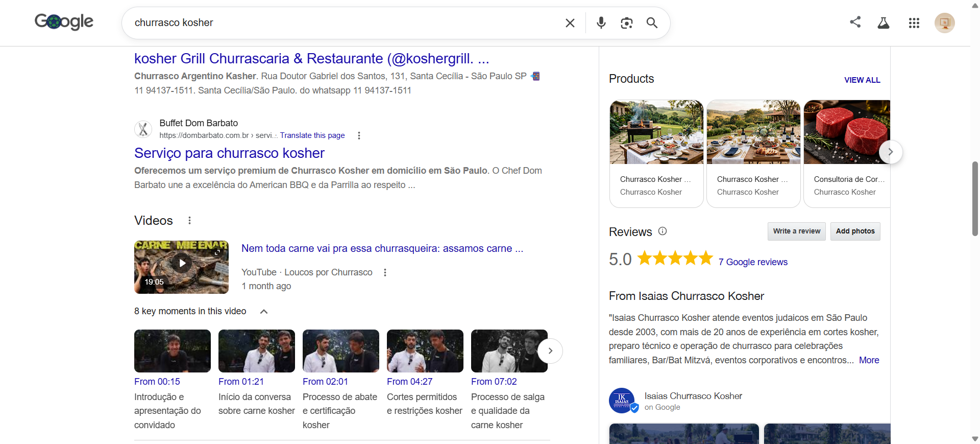Click the From Isaias Churrasco Kosher heading
This screenshot has height=444, width=980.
click(x=687, y=296)
